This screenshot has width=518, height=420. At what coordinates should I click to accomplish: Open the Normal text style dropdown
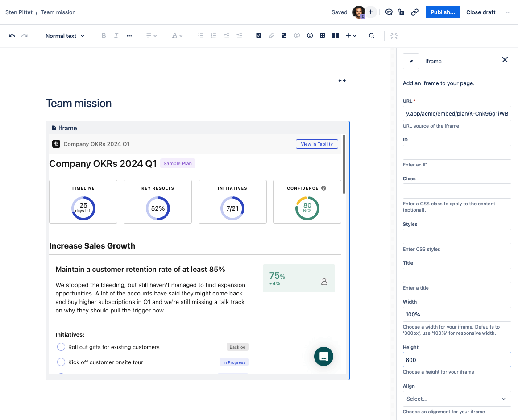click(x=65, y=35)
